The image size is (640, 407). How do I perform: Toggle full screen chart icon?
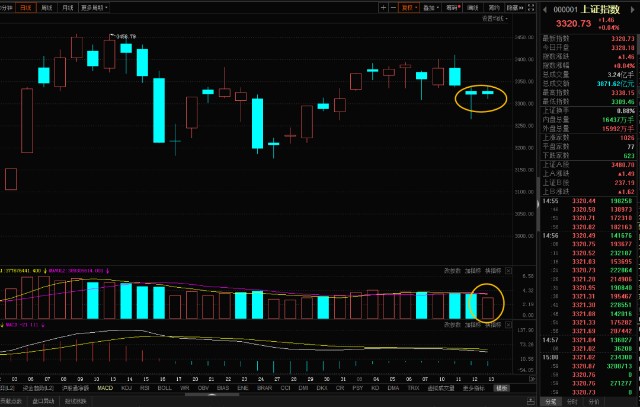[531, 7]
